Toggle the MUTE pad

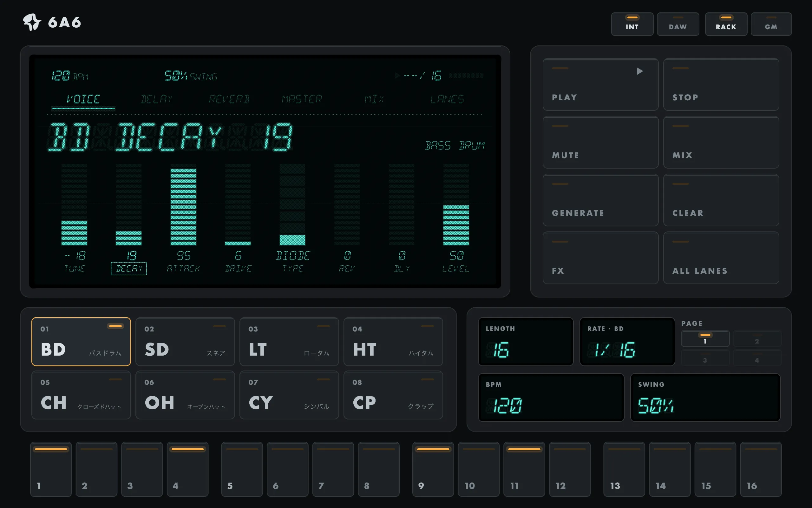(x=600, y=142)
